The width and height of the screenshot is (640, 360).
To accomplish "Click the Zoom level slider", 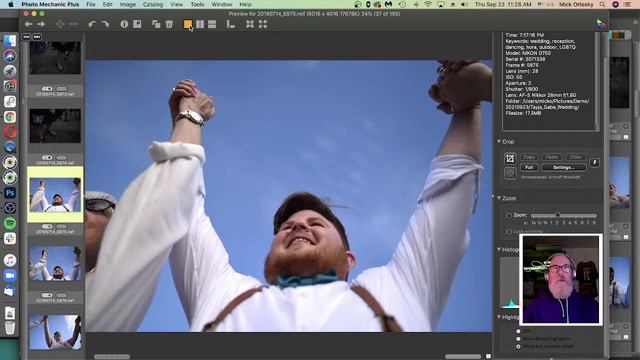I will (563, 215).
